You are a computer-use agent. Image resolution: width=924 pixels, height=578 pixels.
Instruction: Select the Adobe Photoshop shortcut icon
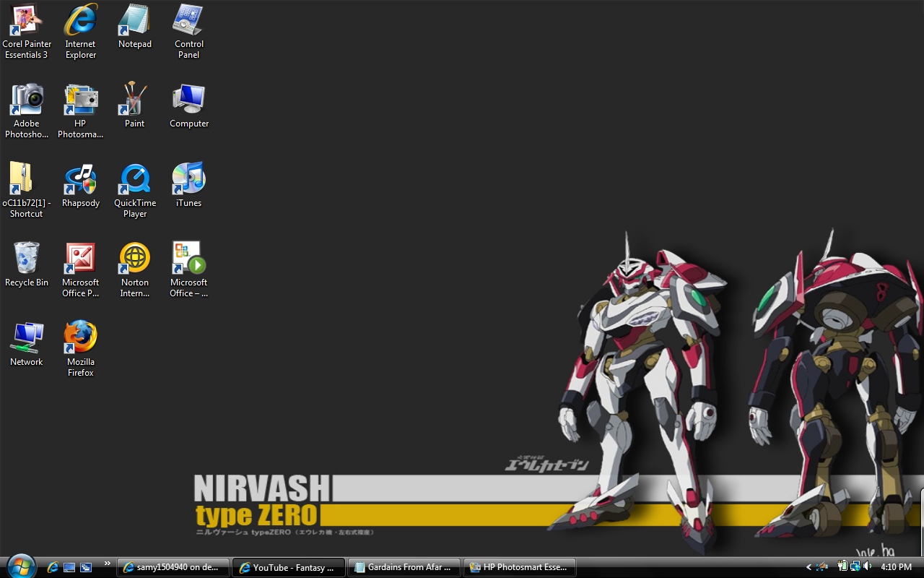click(x=27, y=111)
